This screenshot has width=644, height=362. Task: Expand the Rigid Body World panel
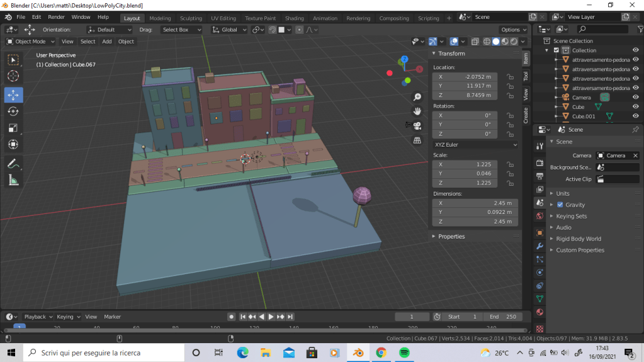(578, 239)
